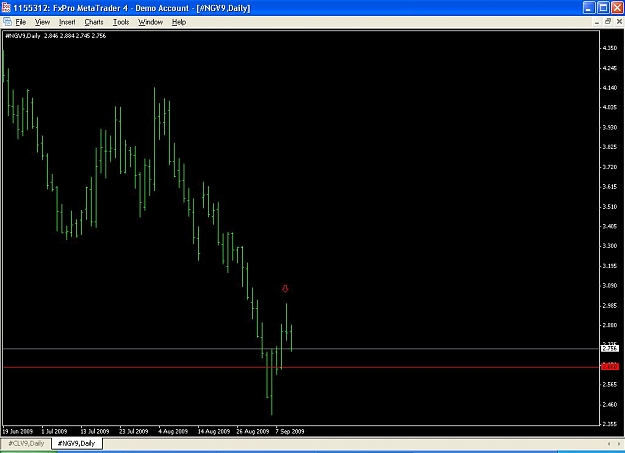Image resolution: width=625 pixels, height=453 pixels.
Task: Click the 3.090 price axis label
Action: click(610, 286)
